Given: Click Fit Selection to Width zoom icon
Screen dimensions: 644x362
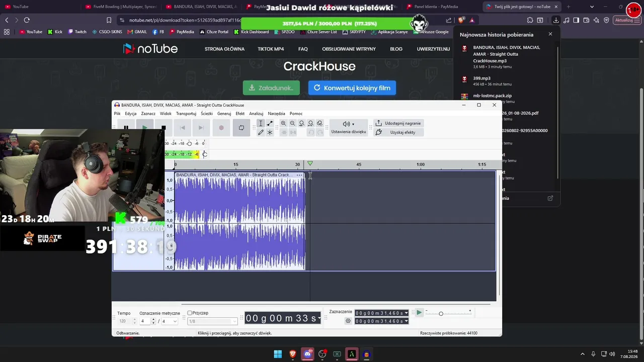Looking at the screenshot, I should pyautogui.click(x=302, y=123).
